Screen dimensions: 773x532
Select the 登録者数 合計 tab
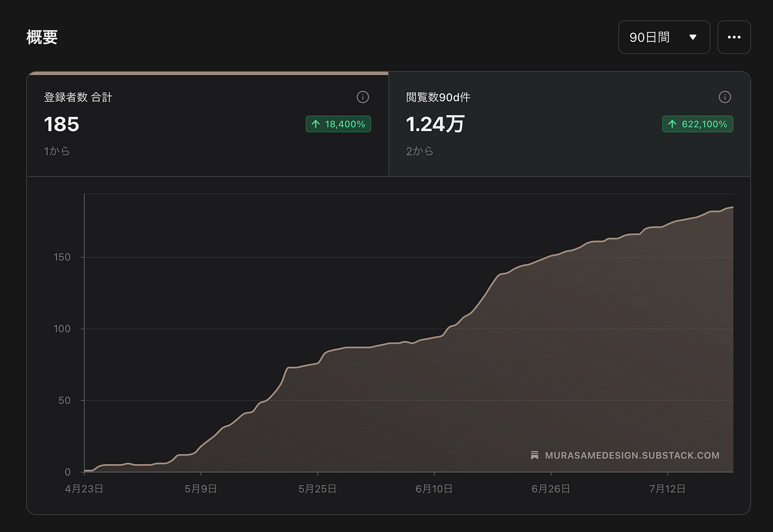[x=208, y=124]
